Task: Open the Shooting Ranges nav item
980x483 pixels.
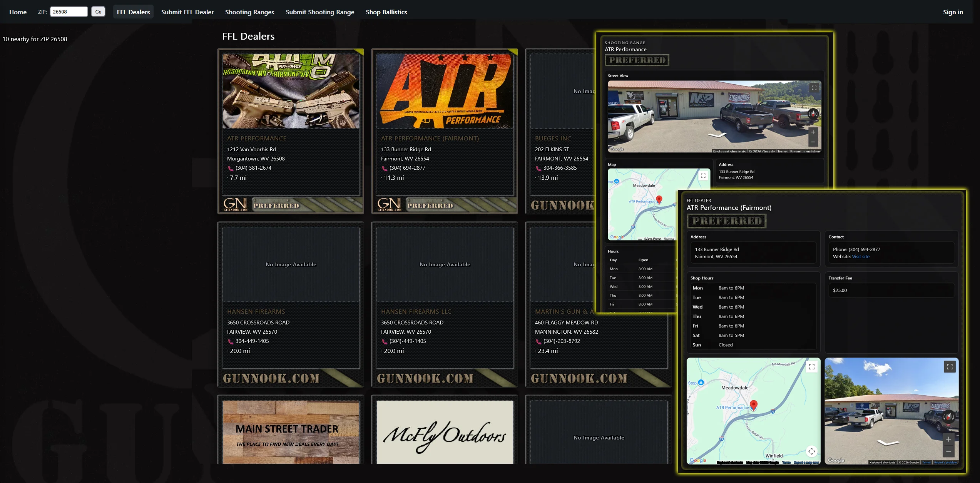Action: coord(249,12)
